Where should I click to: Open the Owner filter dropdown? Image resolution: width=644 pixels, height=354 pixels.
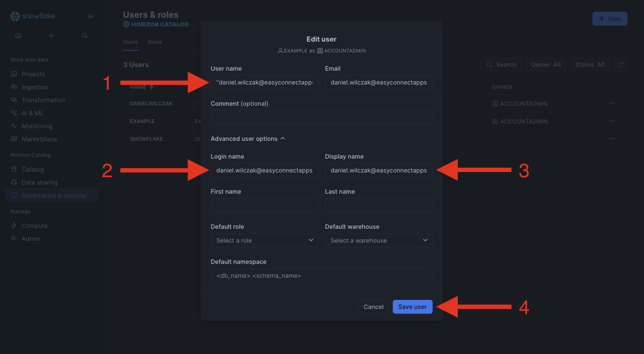(545, 65)
